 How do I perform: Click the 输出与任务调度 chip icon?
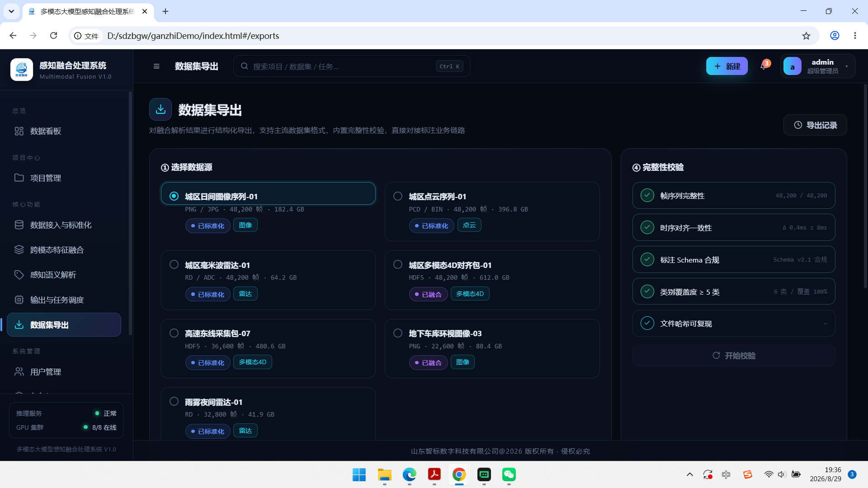pyautogui.click(x=19, y=300)
